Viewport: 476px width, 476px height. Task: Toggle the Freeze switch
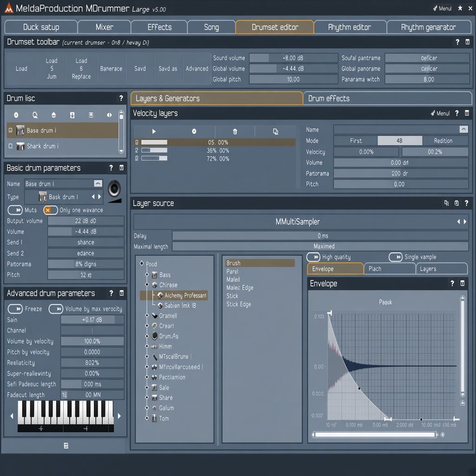15,309
